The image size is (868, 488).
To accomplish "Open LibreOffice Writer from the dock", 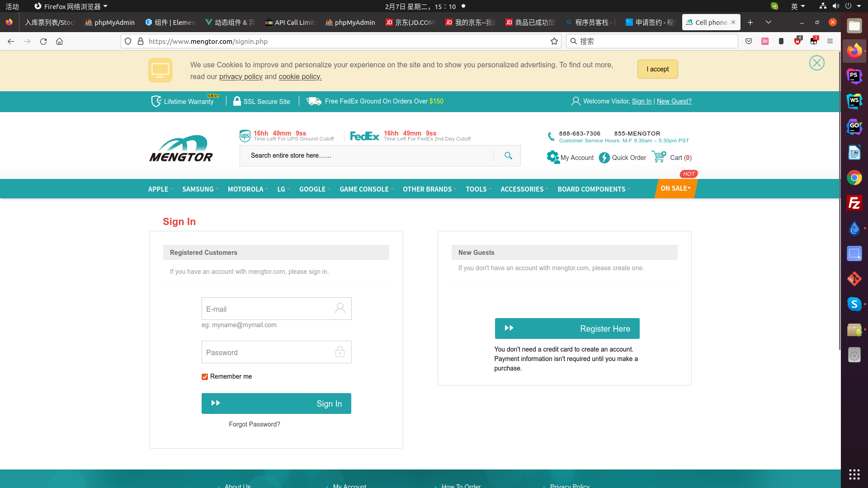I will click(x=854, y=152).
